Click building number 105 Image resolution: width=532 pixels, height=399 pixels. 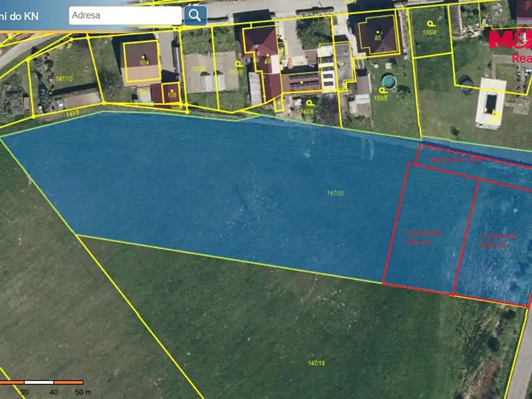[144, 63]
